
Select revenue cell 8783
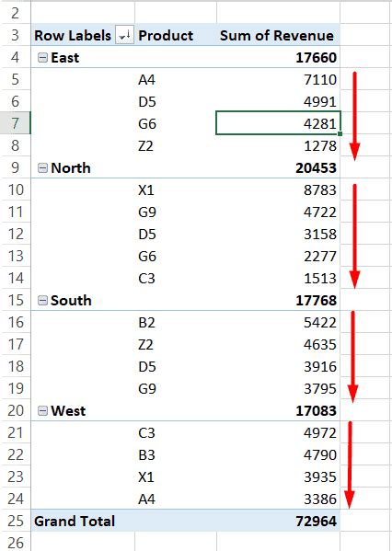click(x=278, y=189)
